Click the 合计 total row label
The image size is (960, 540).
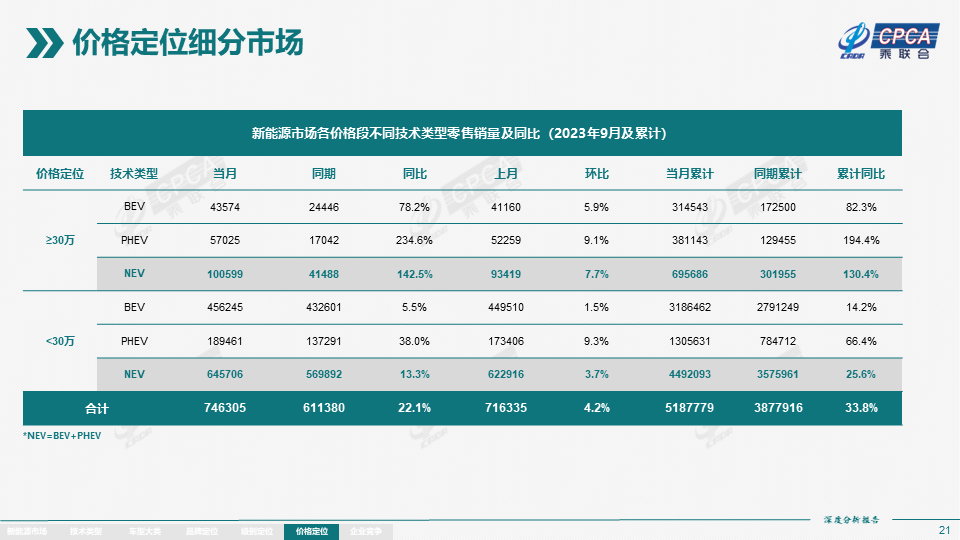[96, 408]
